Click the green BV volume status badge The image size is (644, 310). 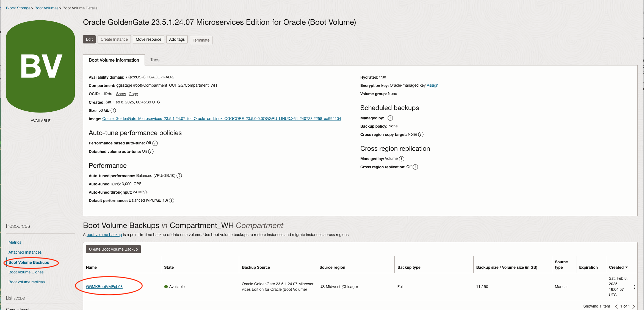(x=41, y=66)
